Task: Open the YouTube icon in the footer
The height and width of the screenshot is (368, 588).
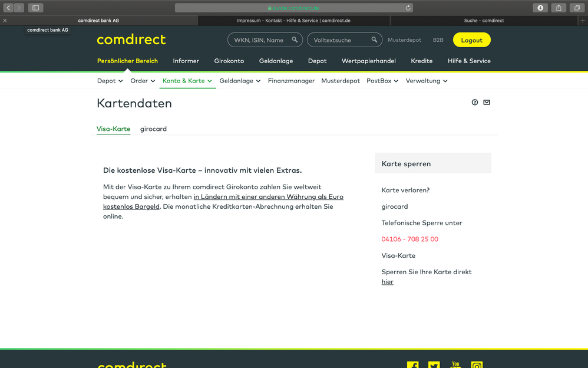Action: click(455, 364)
